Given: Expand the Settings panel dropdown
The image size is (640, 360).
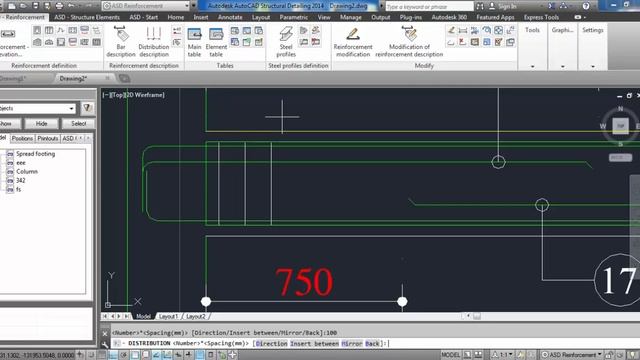Looking at the screenshot, I should coord(593,66).
